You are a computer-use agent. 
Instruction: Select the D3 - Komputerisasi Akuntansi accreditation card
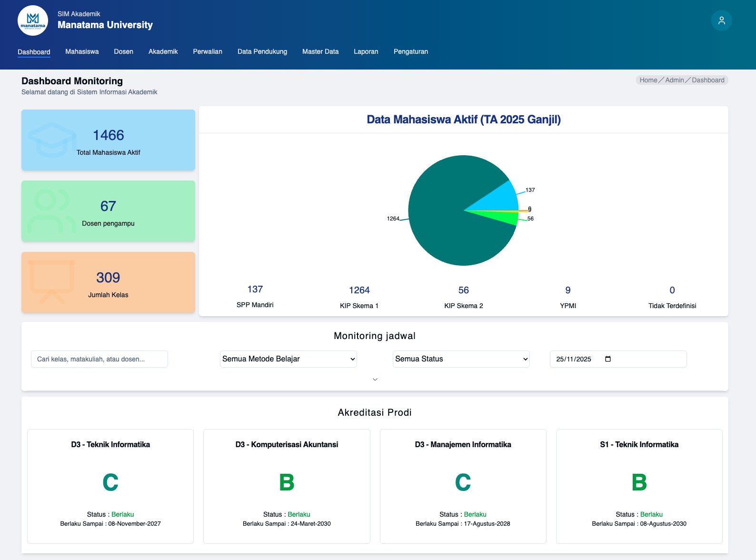point(287,486)
